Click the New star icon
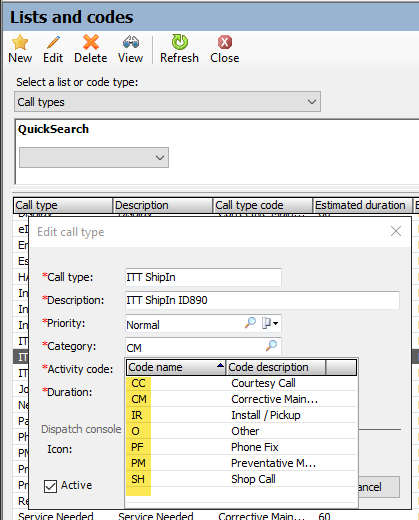The width and height of the screenshot is (419, 520). (x=20, y=42)
